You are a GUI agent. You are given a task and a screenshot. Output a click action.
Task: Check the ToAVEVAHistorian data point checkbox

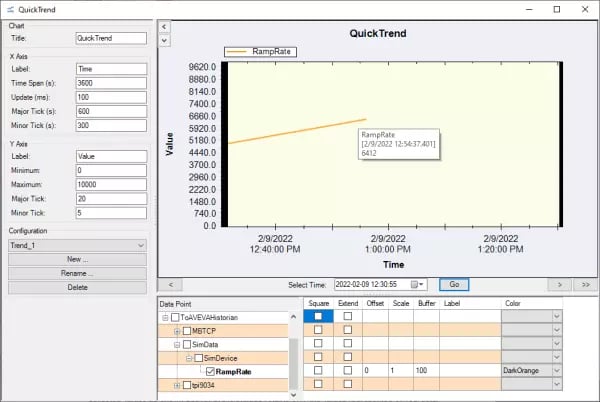coord(175,317)
